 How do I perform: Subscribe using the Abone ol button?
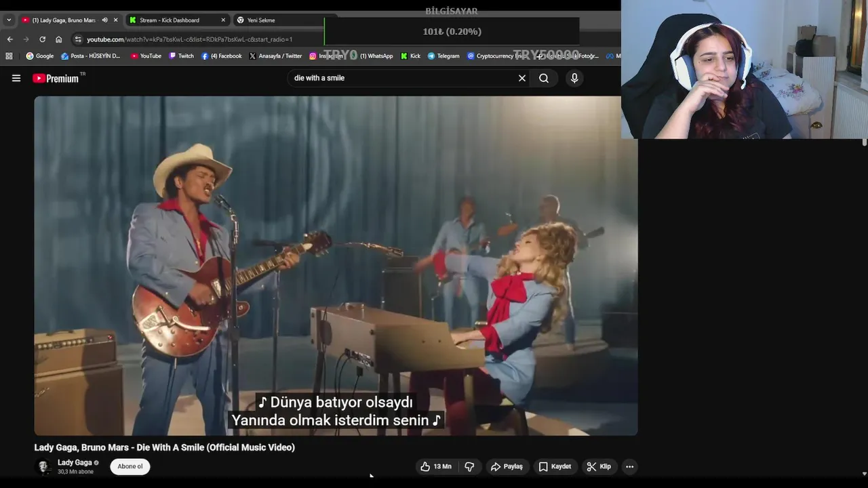[x=130, y=466]
